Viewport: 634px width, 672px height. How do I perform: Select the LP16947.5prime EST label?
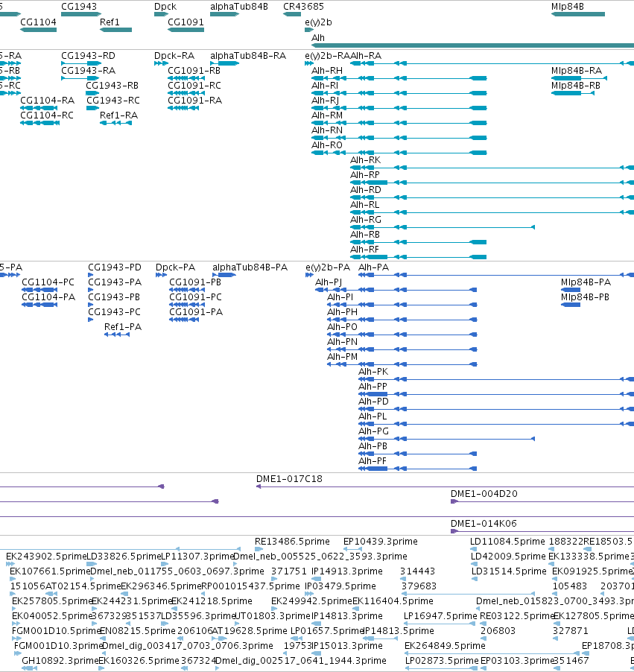click(x=440, y=616)
